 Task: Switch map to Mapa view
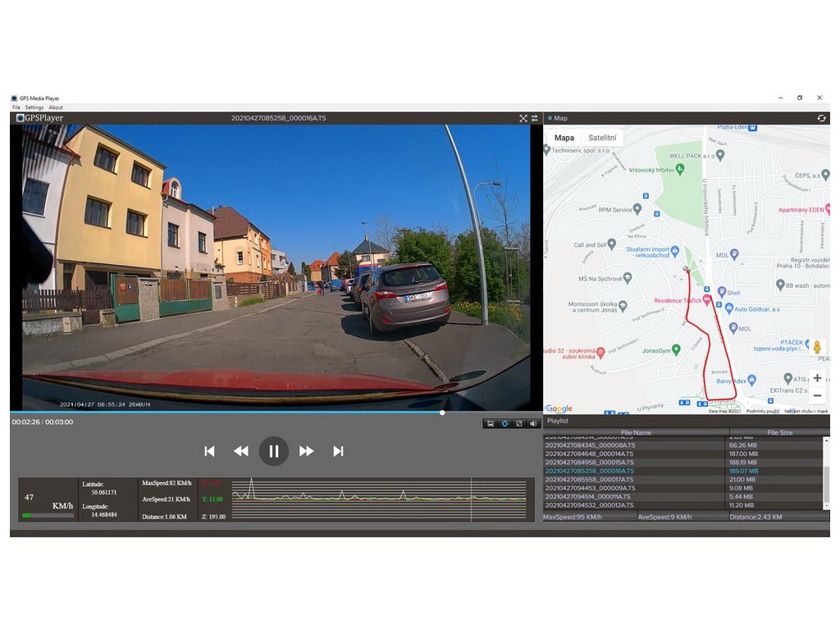tap(564, 138)
